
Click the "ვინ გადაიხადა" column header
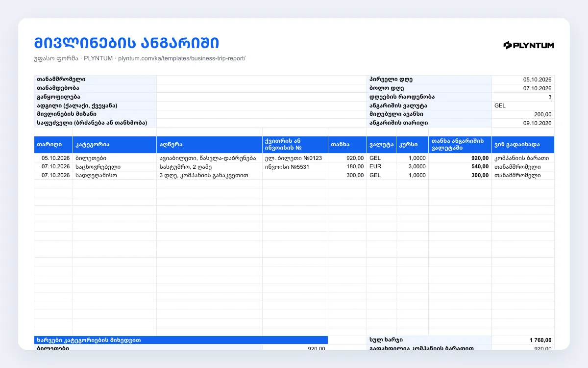(x=523, y=145)
